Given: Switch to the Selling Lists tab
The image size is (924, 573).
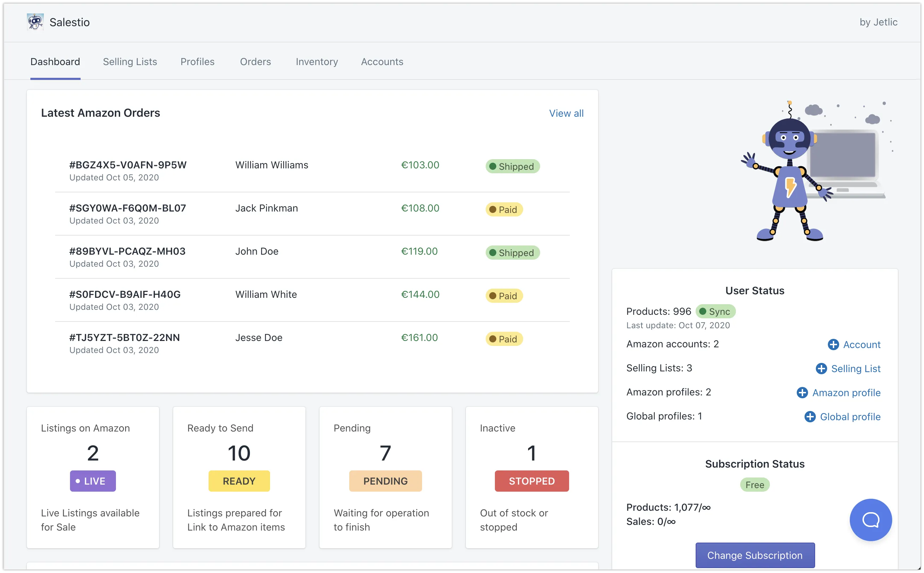Looking at the screenshot, I should (130, 62).
